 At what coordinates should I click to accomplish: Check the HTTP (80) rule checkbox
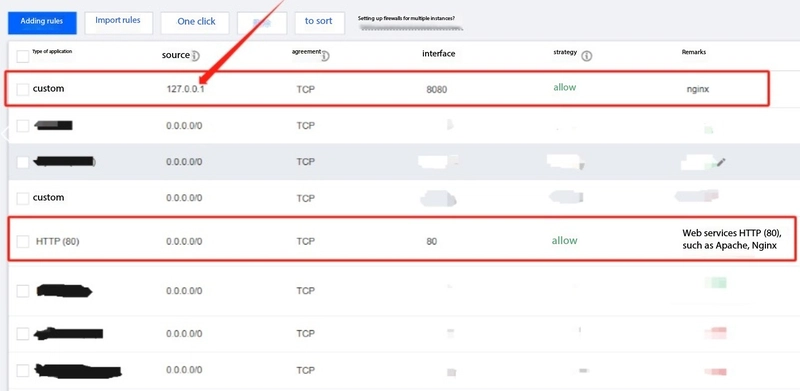[22, 241]
